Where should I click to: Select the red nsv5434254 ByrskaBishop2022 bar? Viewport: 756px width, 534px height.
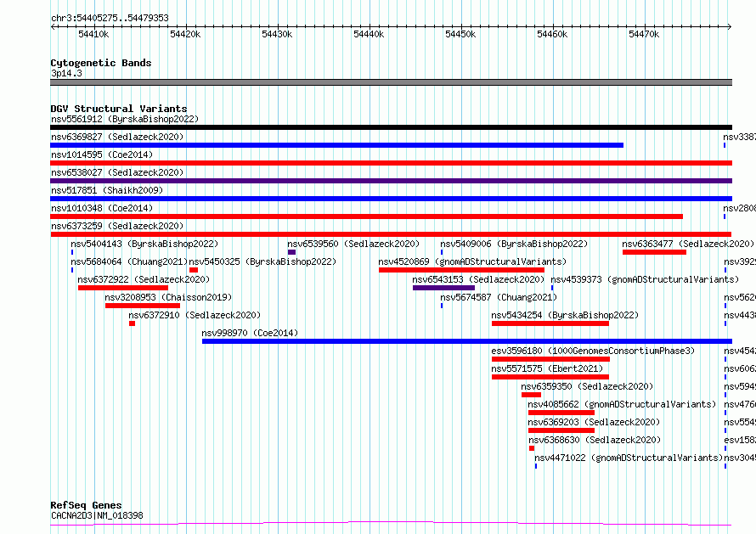pos(550,323)
